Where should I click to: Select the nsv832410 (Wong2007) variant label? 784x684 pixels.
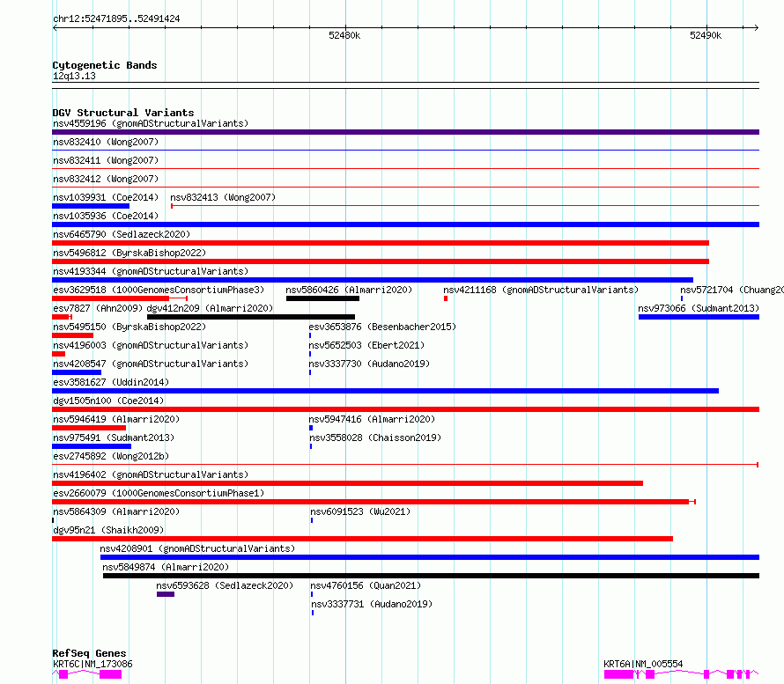(x=106, y=142)
